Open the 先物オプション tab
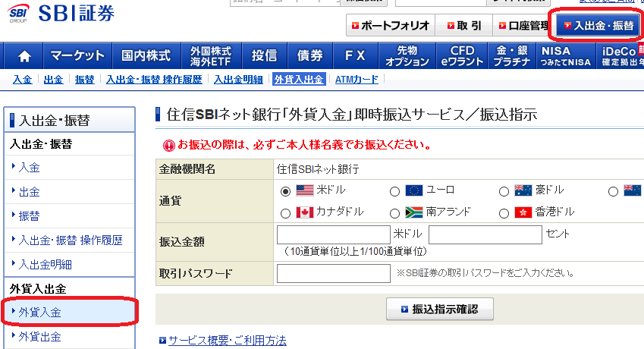 [407, 55]
